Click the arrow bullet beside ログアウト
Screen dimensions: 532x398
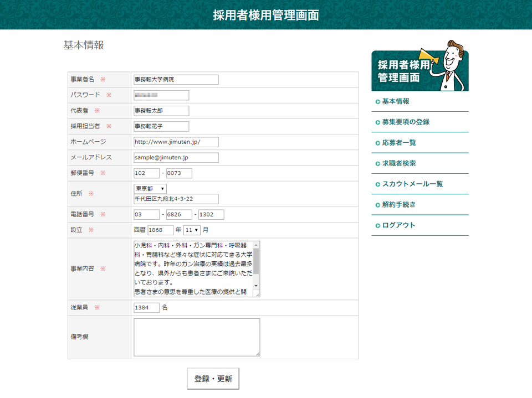point(377,226)
